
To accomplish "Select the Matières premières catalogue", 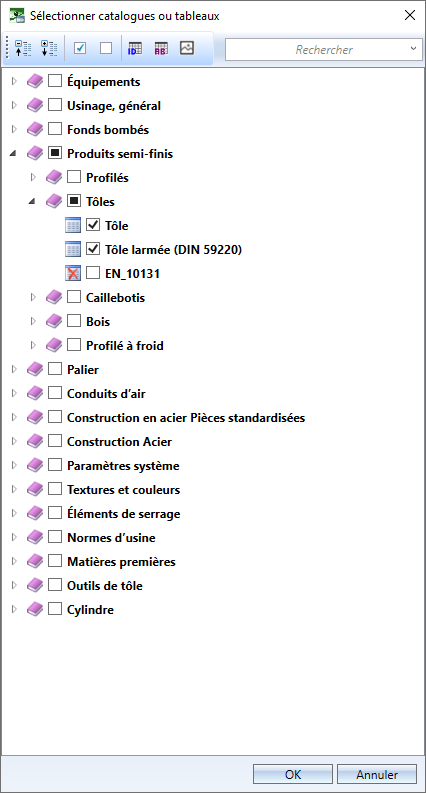I will 121,561.
